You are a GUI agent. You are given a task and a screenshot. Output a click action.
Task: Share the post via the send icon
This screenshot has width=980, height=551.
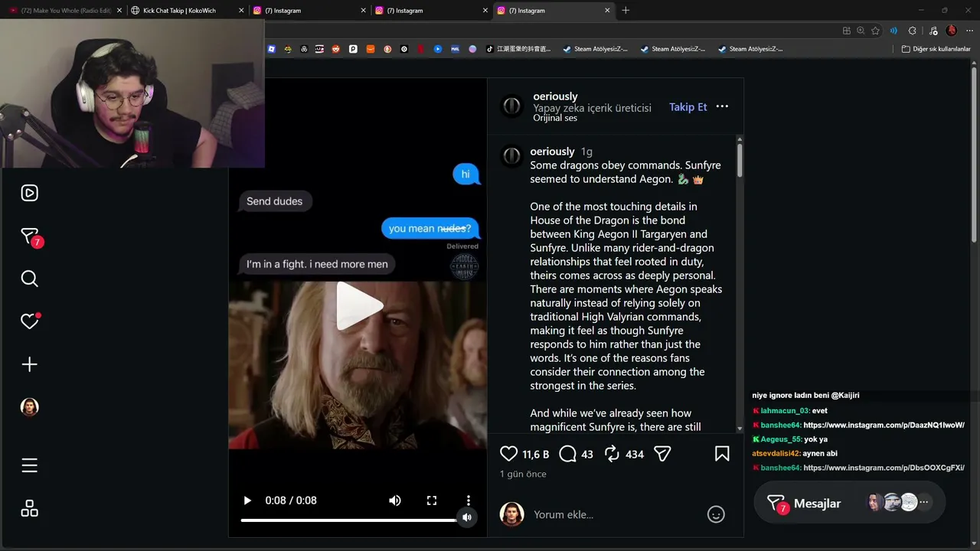(x=663, y=454)
